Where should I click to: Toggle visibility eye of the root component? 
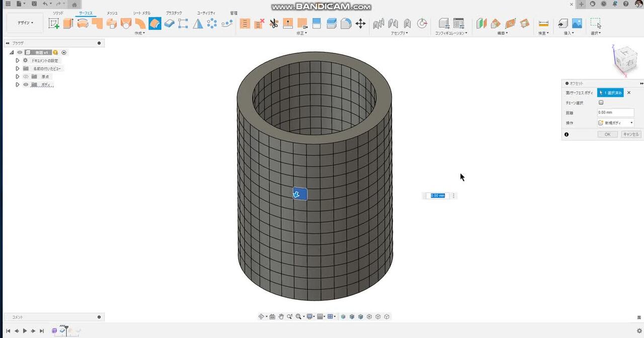20,52
